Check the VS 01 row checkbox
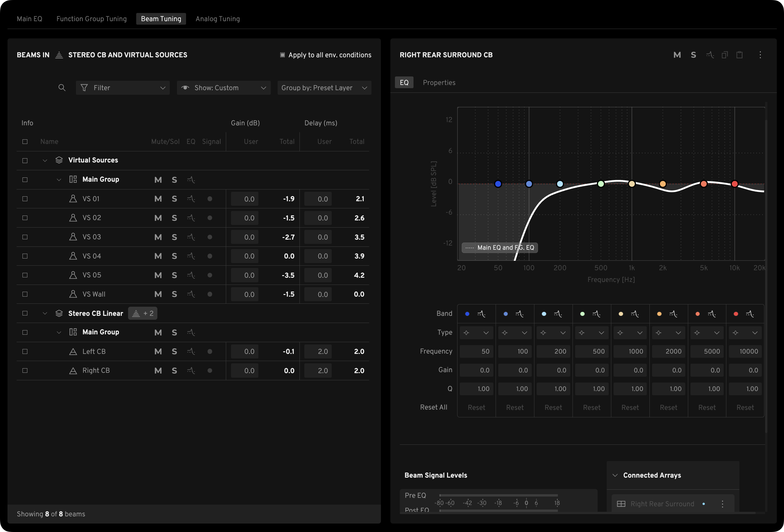This screenshot has width=784, height=532. (x=25, y=199)
